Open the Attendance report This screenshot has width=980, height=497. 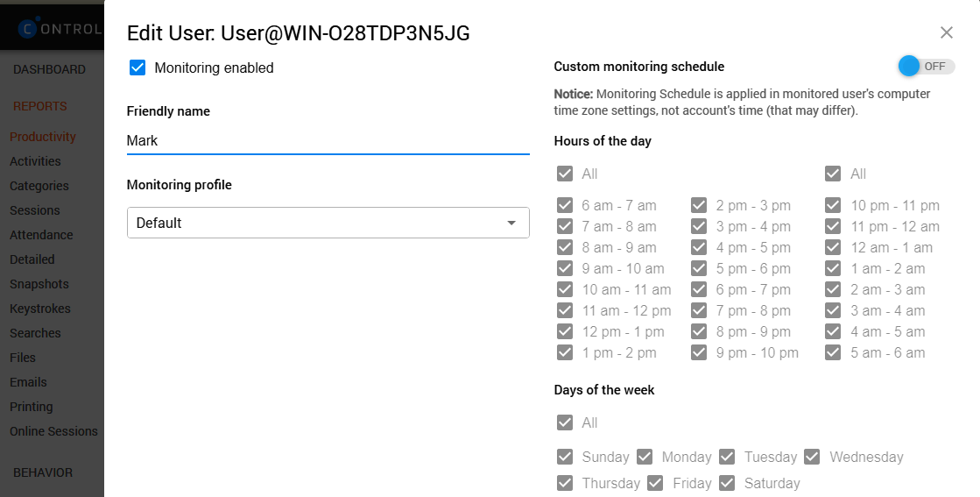[x=41, y=235]
